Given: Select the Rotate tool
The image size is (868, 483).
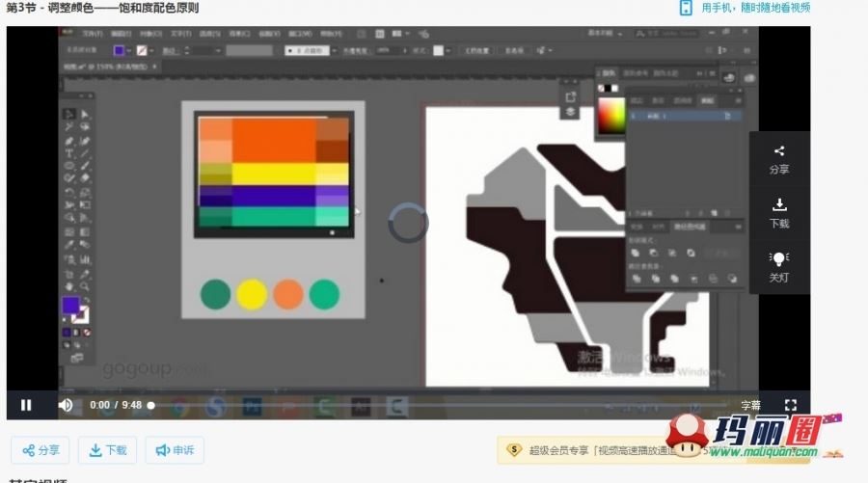Looking at the screenshot, I should [x=69, y=193].
